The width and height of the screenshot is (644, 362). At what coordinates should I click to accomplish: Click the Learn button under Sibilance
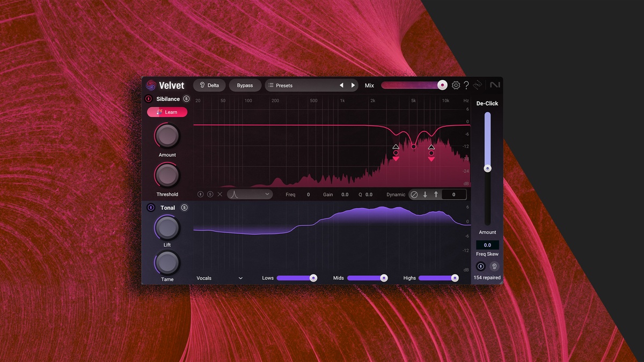click(x=167, y=112)
